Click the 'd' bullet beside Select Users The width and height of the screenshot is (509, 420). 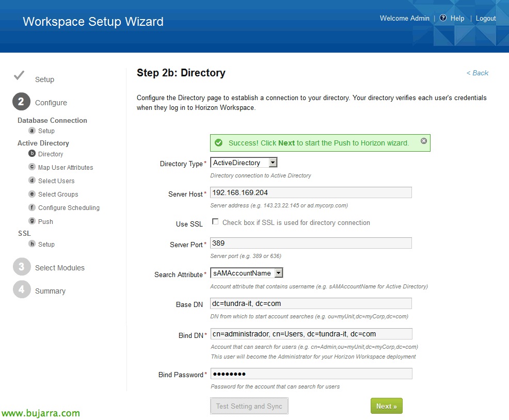click(x=32, y=180)
